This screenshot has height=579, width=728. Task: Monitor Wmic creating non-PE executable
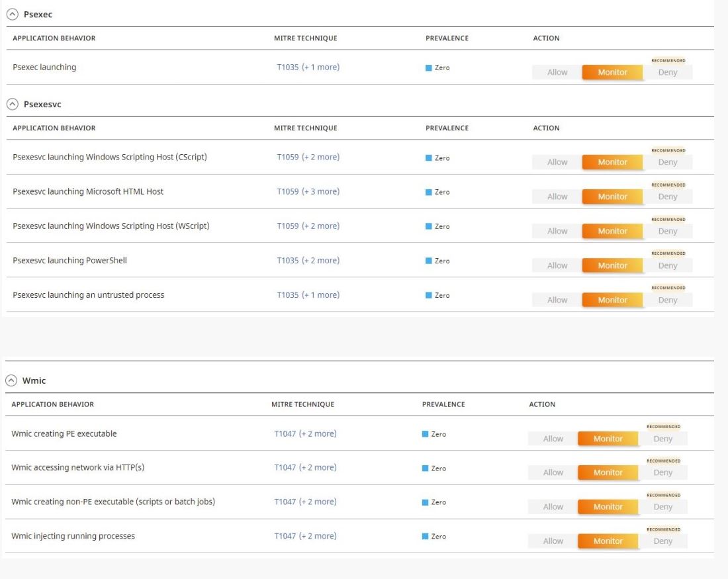[x=608, y=507]
